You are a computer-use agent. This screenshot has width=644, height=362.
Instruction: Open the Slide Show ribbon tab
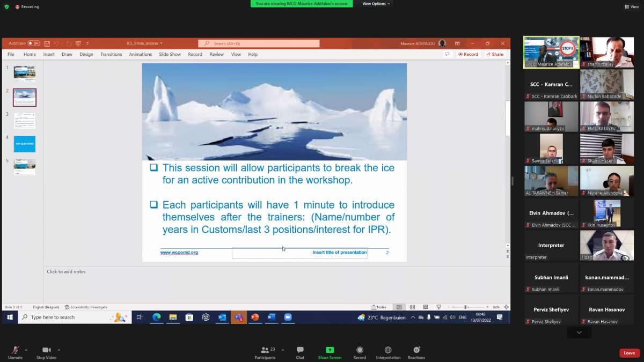(170, 54)
